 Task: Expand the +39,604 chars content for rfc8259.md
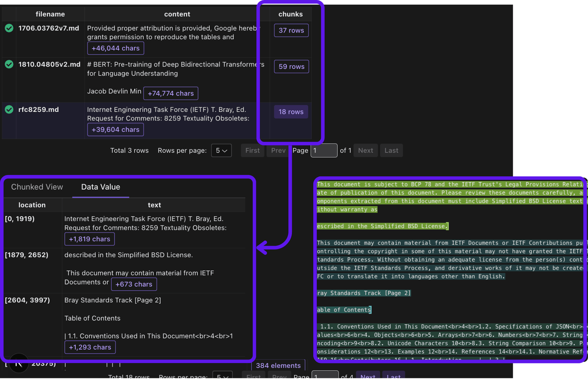pos(115,129)
